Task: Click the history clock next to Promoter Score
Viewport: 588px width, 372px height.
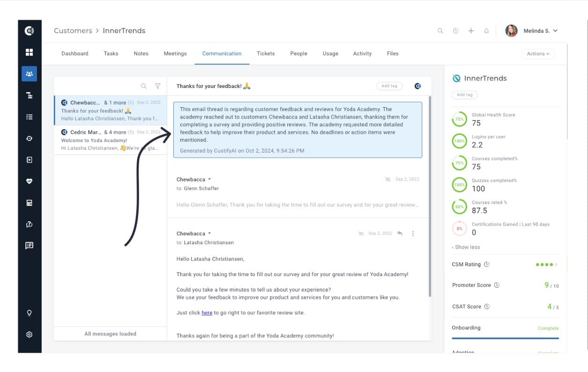Action: click(497, 285)
